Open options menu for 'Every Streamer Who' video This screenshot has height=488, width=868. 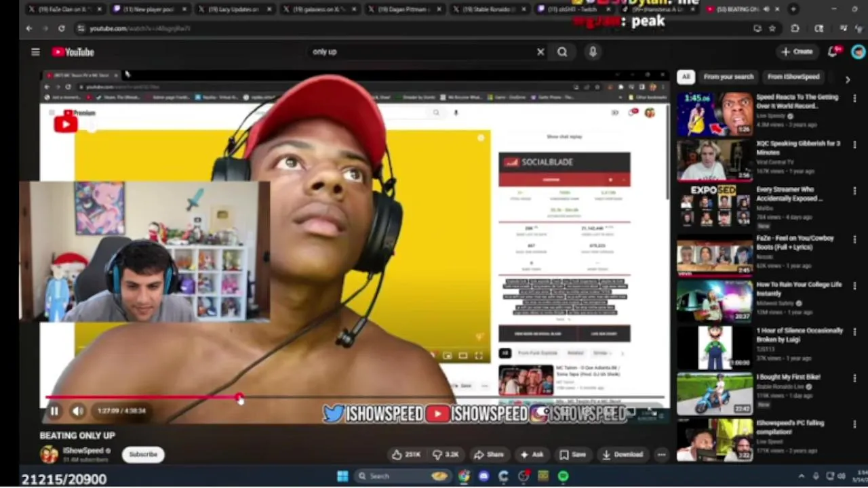(854, 191)
